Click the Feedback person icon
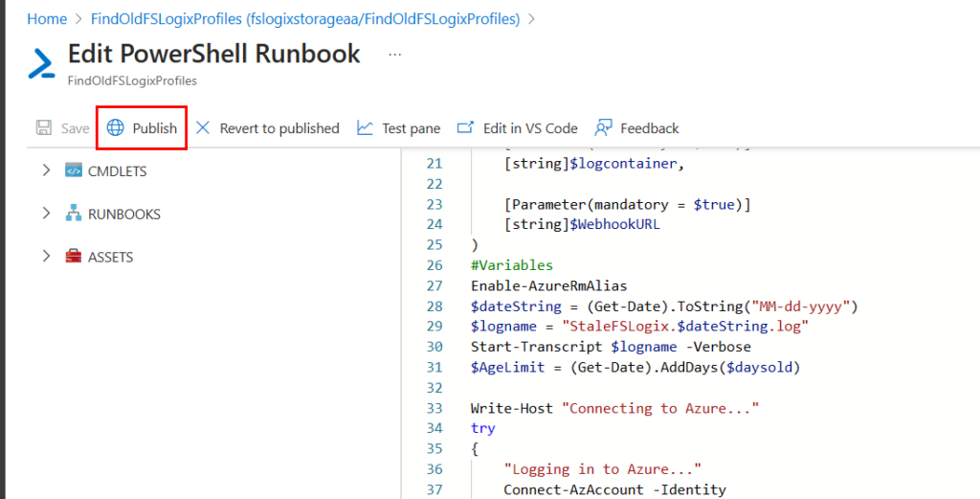The width and height of the screenshot is (980, 499). [x=603, y=128]
